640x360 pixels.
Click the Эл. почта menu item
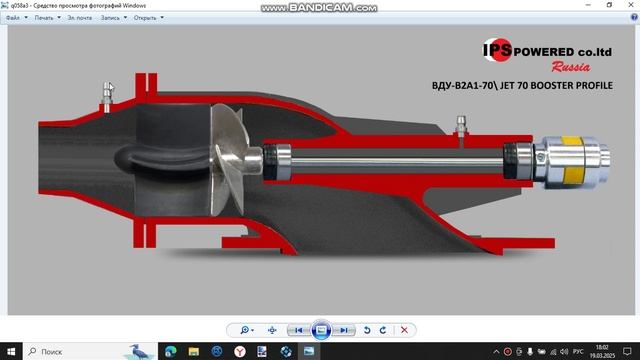pyautogui.click(x=80, y=18)
